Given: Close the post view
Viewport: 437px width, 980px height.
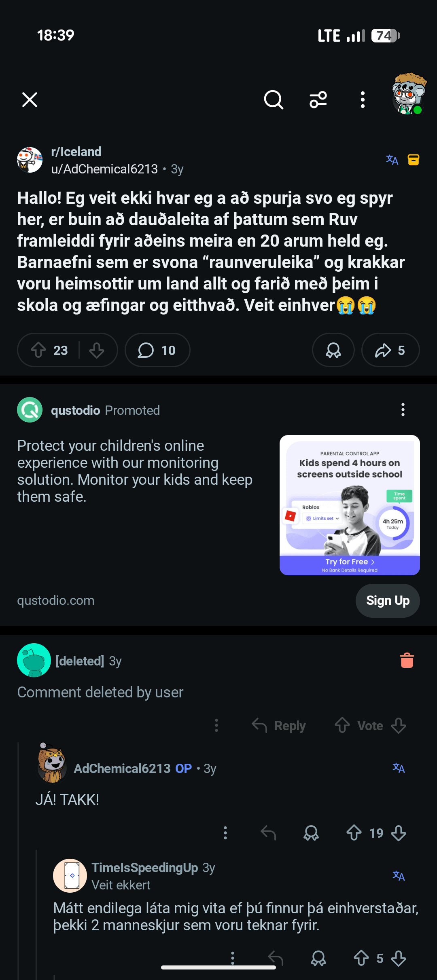Looking at the screenshot, I should tap(30, 99).
